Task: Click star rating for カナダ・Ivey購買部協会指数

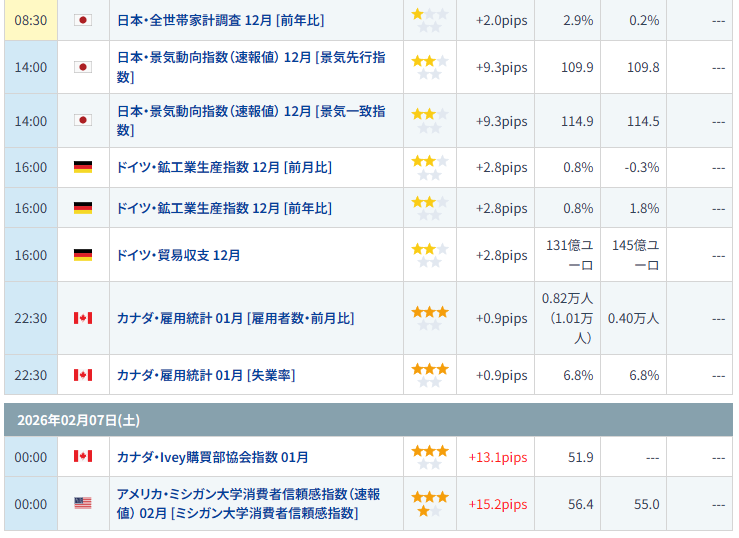Action: (430, 457)
